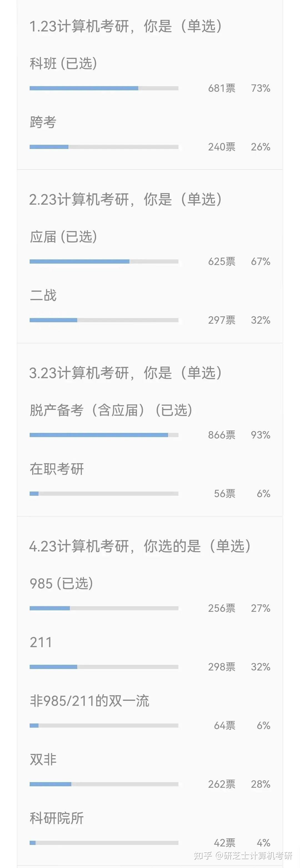Viewport: 300px width, 868px height.
Task: Click the 脱产备考 93% result bar
Action: tap(104, 435)
